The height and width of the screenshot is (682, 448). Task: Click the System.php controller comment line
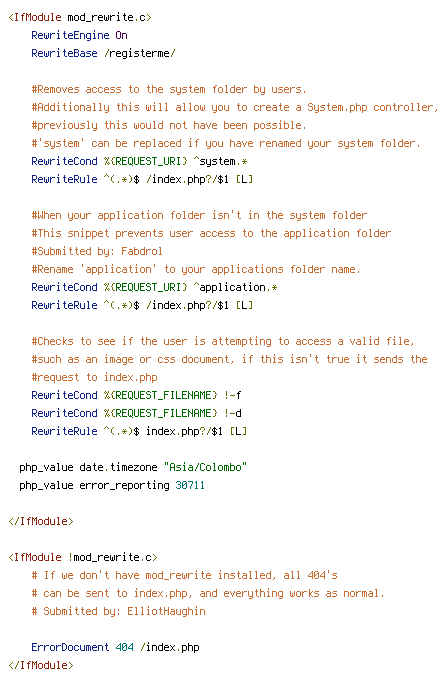click(x=235, y=107)
